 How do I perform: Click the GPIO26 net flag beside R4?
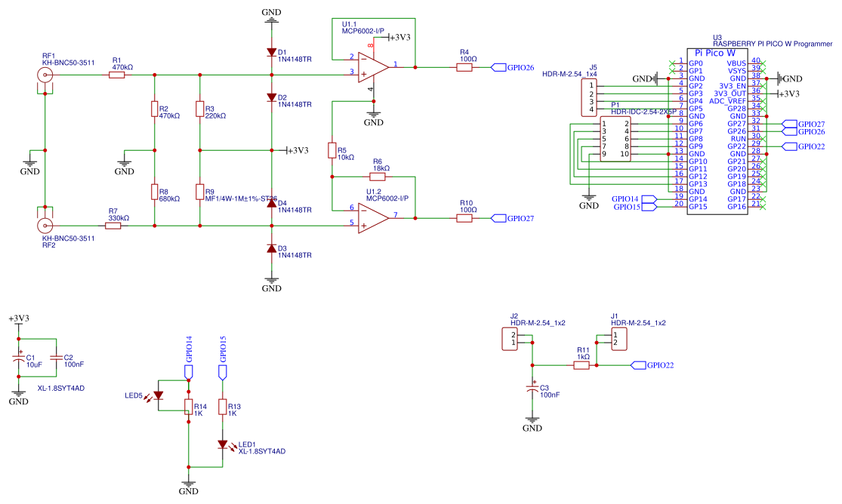click(513, 68)
